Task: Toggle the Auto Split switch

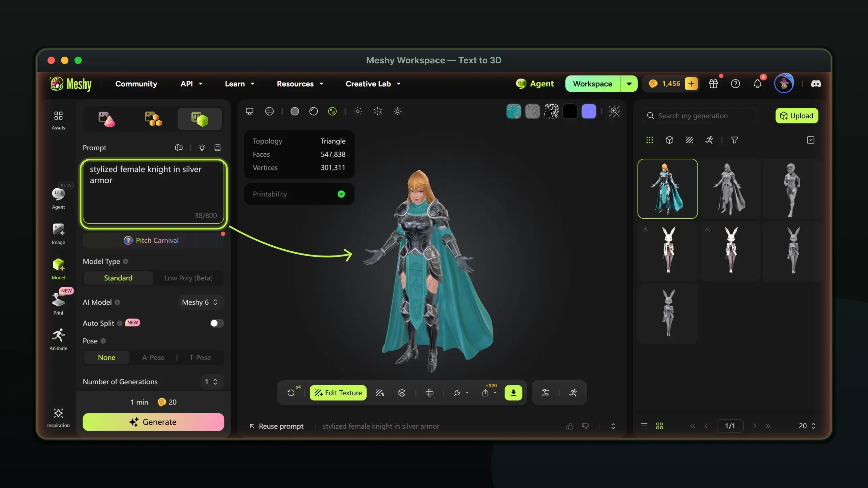Action: click(x=217, y=323)
